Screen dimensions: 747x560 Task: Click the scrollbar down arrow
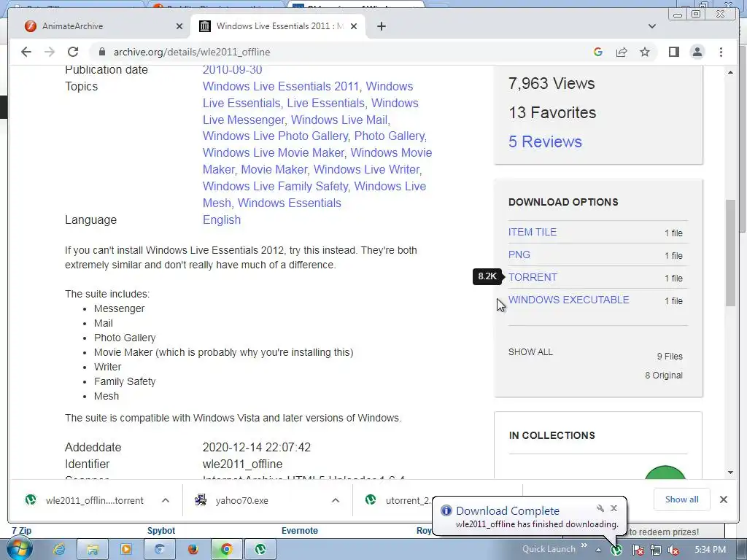click(x=730, y=472)
